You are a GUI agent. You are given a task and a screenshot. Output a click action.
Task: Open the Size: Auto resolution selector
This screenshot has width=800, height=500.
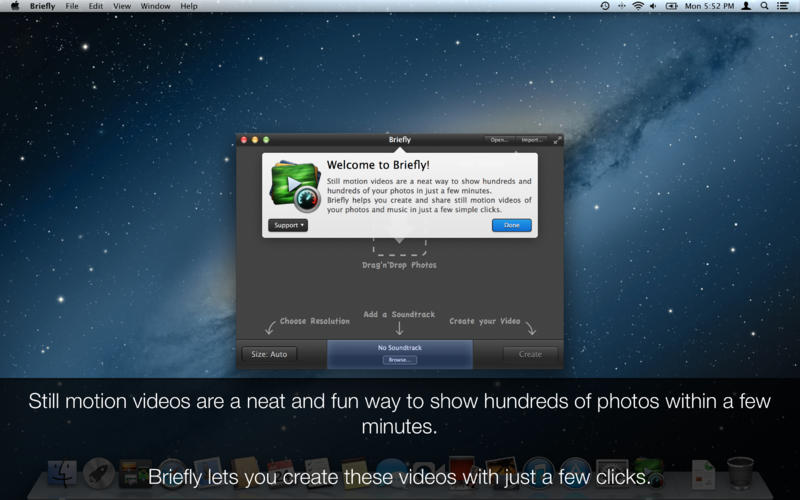click(x=269, y=354)
